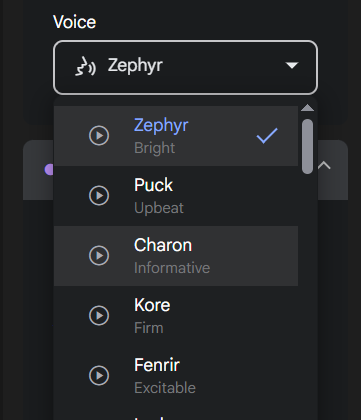Select the Zephyr Bright voice option
361x420 pixels.
click(x=176, y=136)
